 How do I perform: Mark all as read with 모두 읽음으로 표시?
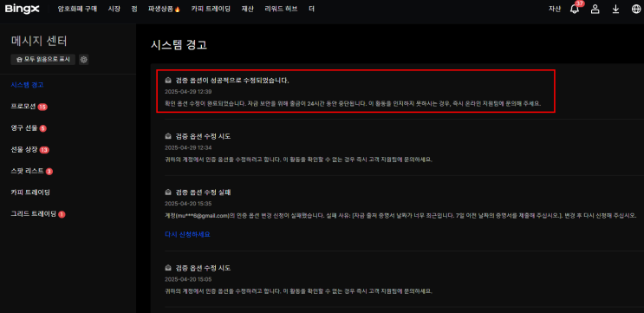point(43,60)
